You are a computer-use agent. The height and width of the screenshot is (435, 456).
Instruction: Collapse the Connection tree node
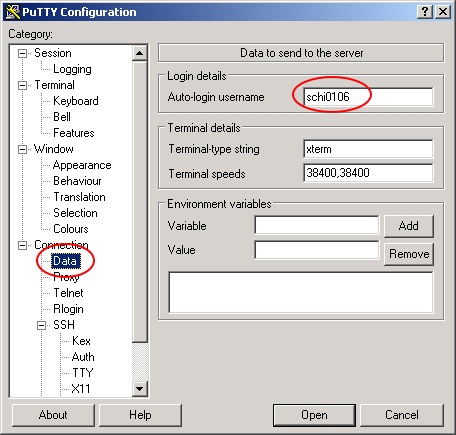pyautogui.click(x=22, y=245)
